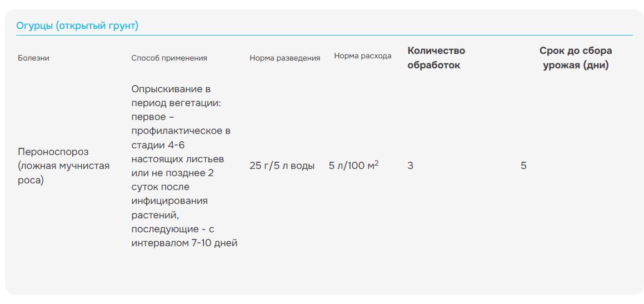Select the Способ применения column header

tap(169, 58)
